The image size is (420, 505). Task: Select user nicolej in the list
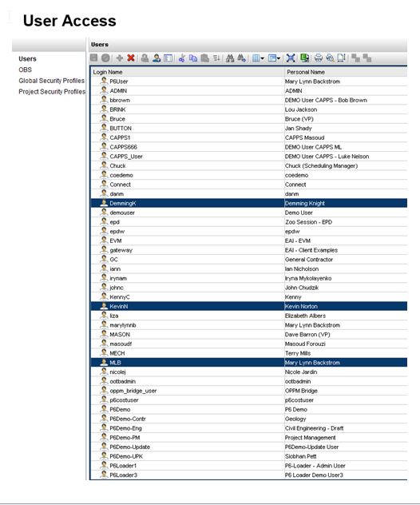(x=248, y=372)
